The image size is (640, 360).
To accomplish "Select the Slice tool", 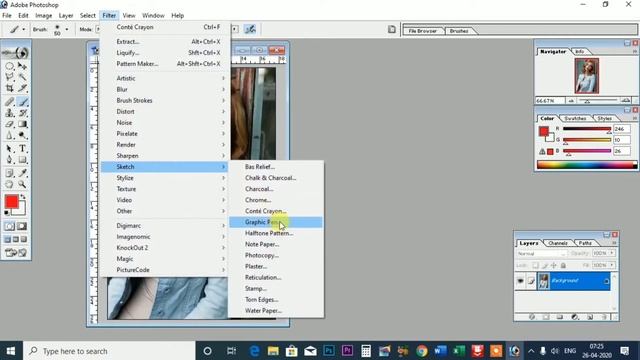I will (x=22, y=88).
